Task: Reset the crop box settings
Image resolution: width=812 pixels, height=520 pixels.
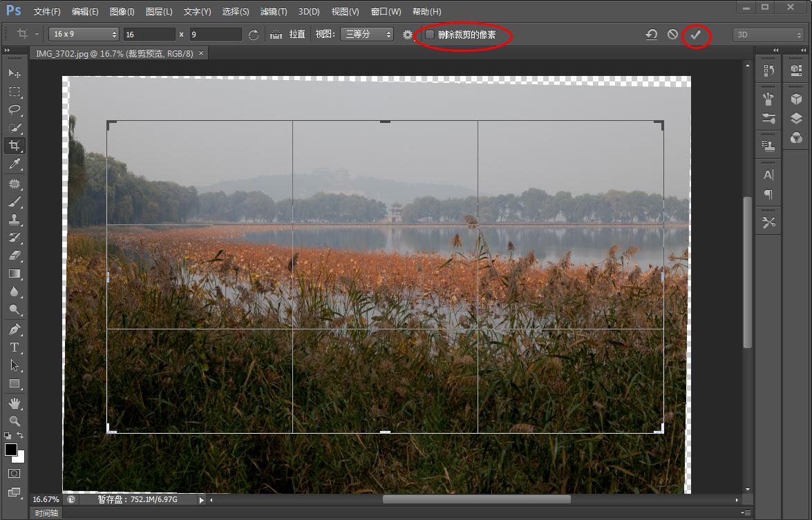Action: point(651,35)
